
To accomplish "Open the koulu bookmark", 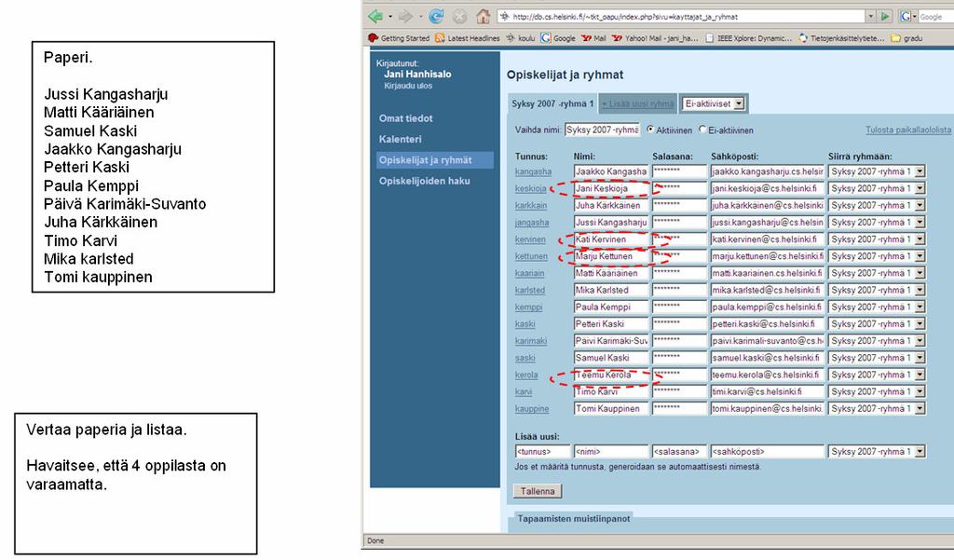I will click(520, 38).
